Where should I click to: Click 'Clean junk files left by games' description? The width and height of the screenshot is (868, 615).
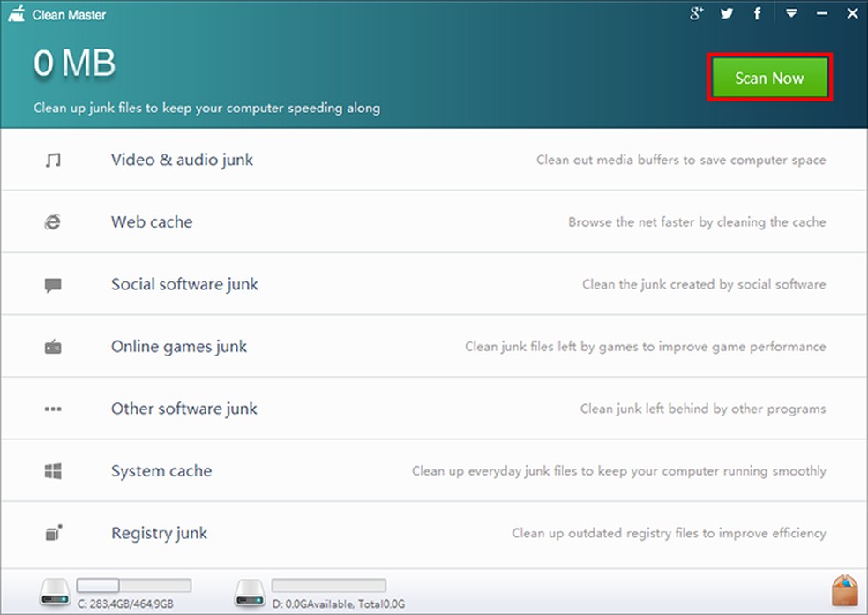point(646,347)
